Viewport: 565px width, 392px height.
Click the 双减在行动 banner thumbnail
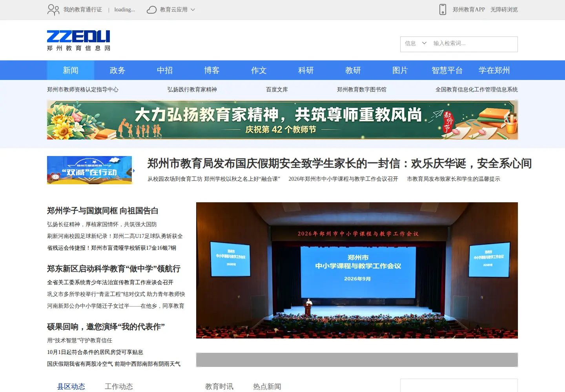point(89,170)
